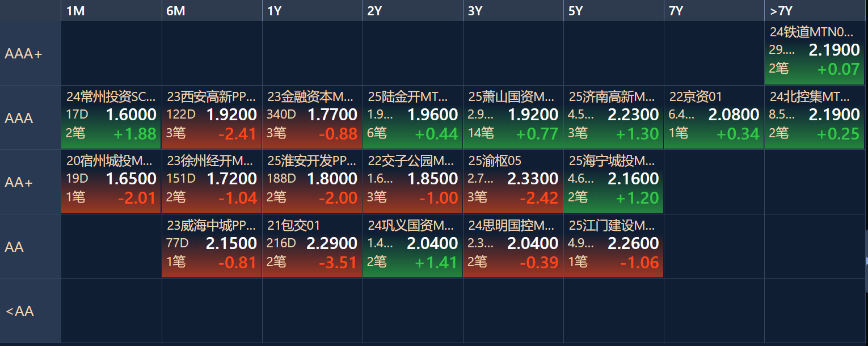Open the 24北控集MT bond cell

(x=814, y=117)
